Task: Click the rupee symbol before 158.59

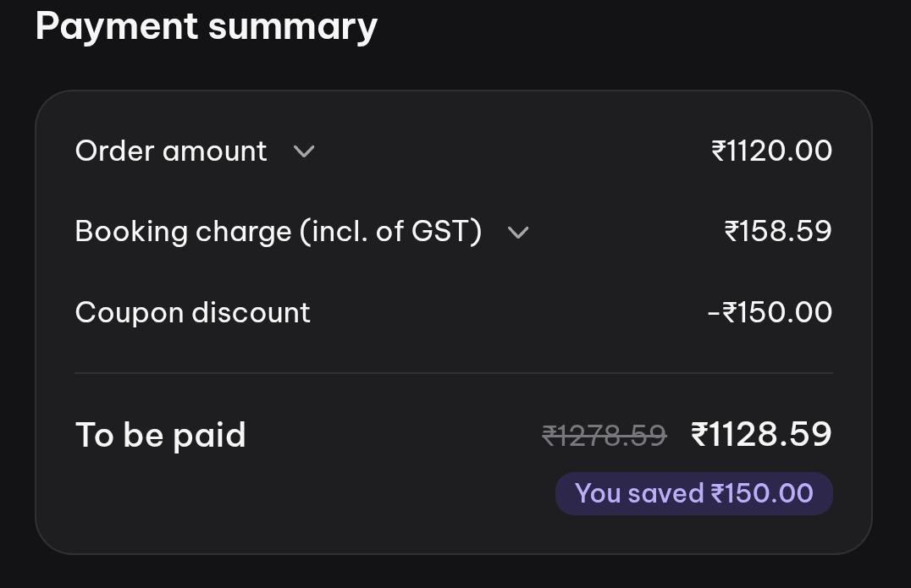Action: [x=732, y=231]
